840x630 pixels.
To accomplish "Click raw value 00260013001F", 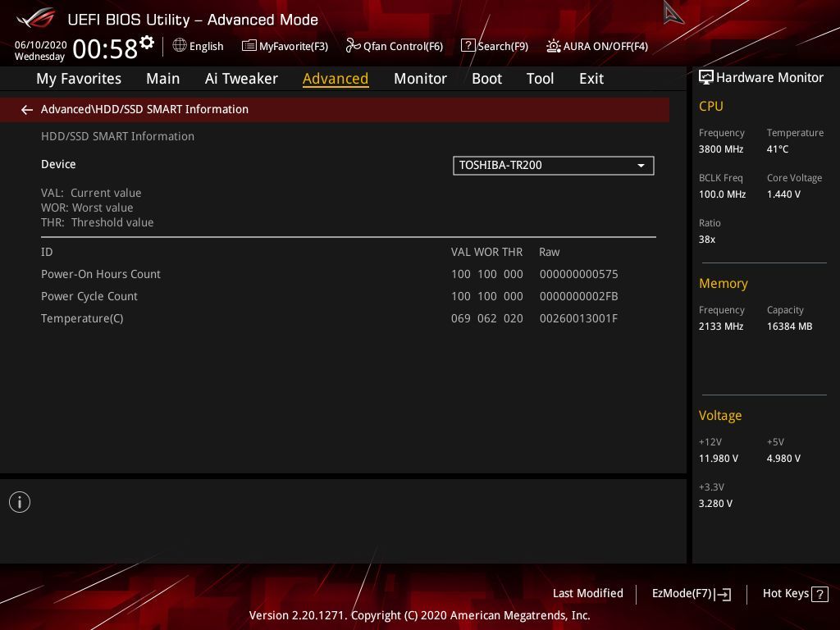I will coord(578,319).
